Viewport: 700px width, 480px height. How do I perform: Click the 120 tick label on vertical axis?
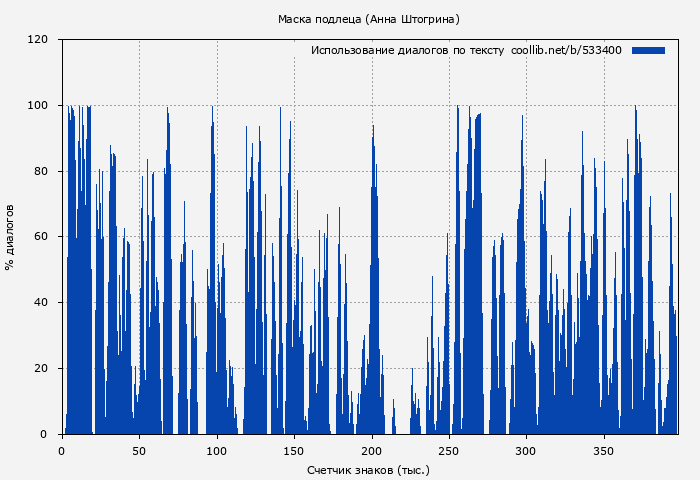38,40
